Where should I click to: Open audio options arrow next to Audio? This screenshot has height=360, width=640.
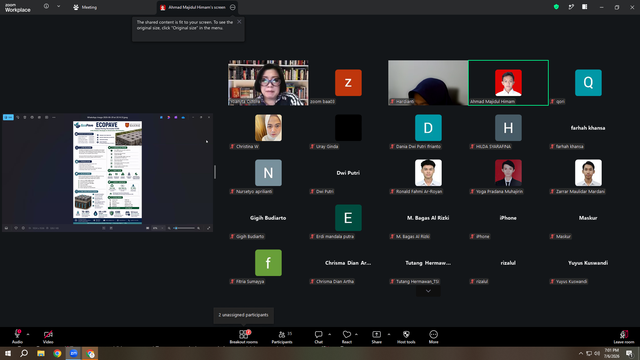[28, 334]
